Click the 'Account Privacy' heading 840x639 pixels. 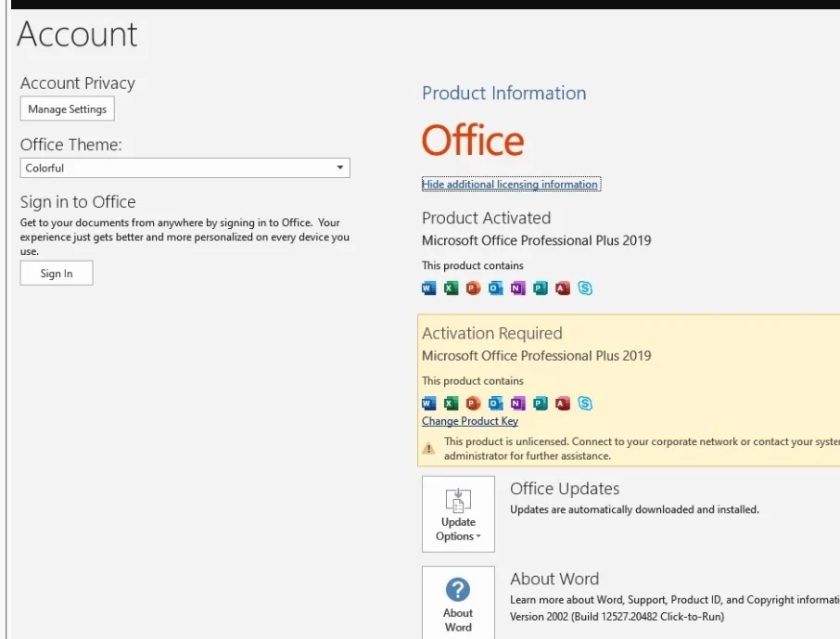coord(78,83)
